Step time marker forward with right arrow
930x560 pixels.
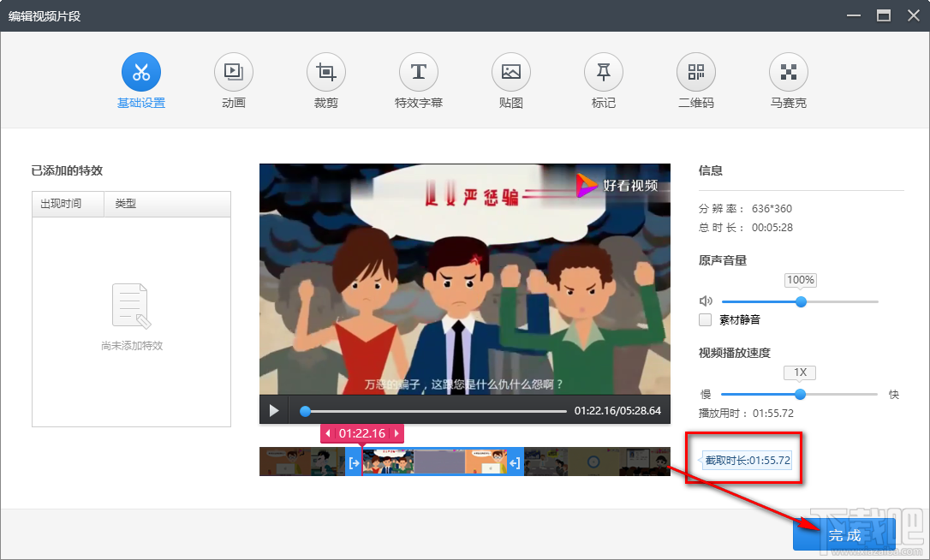pos(396,433)
